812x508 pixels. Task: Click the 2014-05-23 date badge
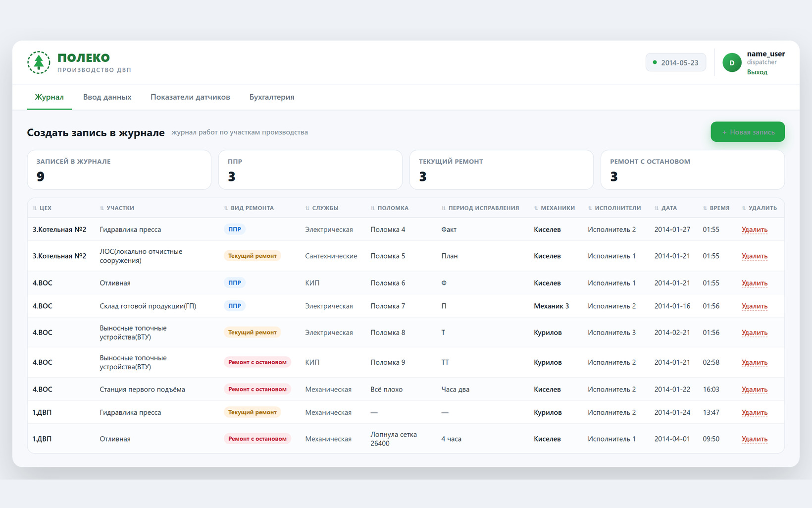[x=676, y=62]
